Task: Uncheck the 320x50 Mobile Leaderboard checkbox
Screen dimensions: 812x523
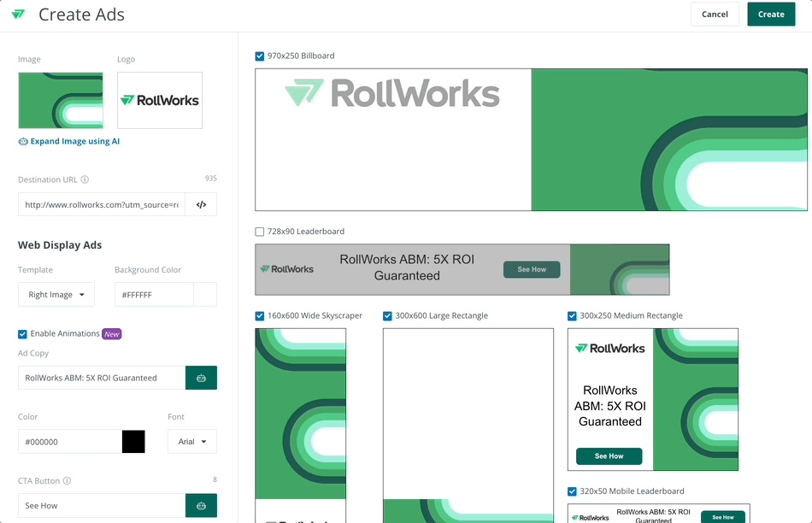Action: [572, 491]
